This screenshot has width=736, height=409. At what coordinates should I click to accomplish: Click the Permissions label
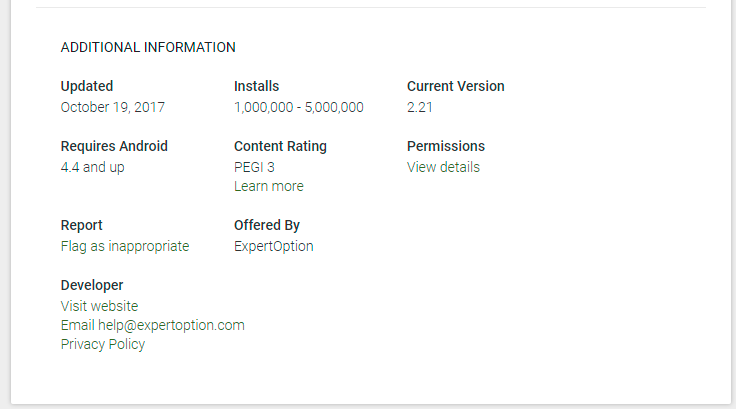point(445,146)
